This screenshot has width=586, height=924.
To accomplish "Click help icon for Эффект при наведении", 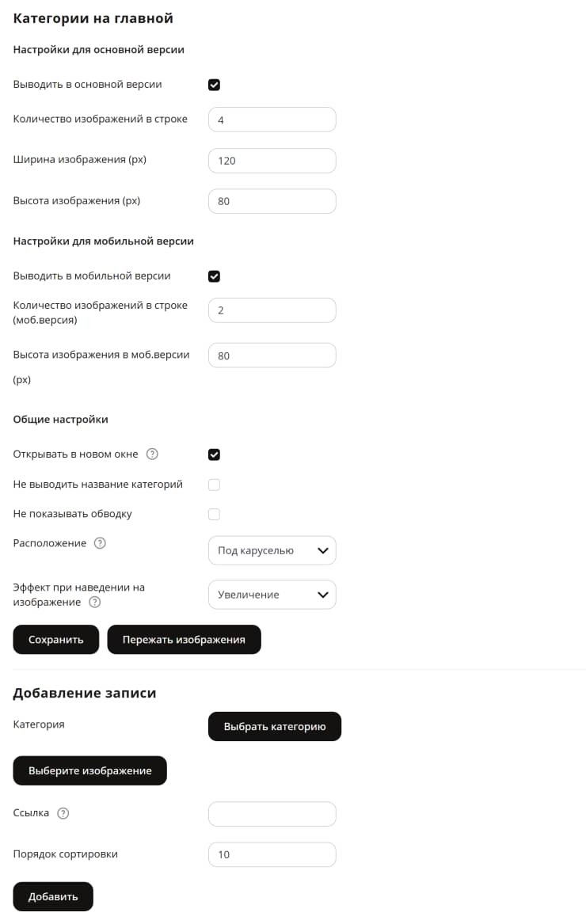I will [x=94, y=602].
